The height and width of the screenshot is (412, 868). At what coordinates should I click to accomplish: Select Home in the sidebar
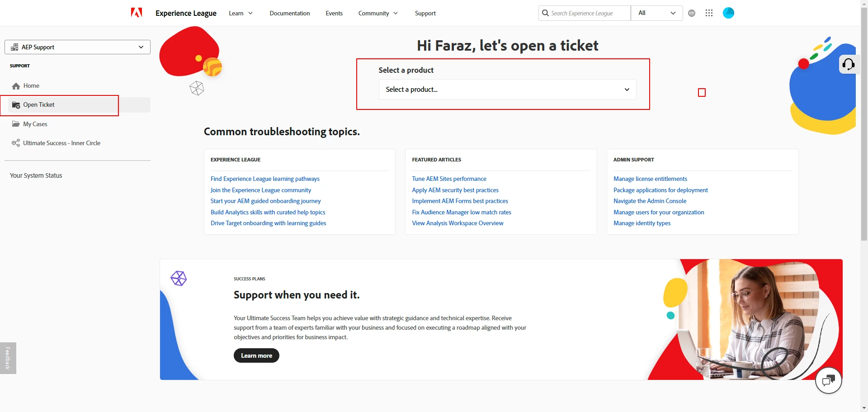[x=31, y=86]
